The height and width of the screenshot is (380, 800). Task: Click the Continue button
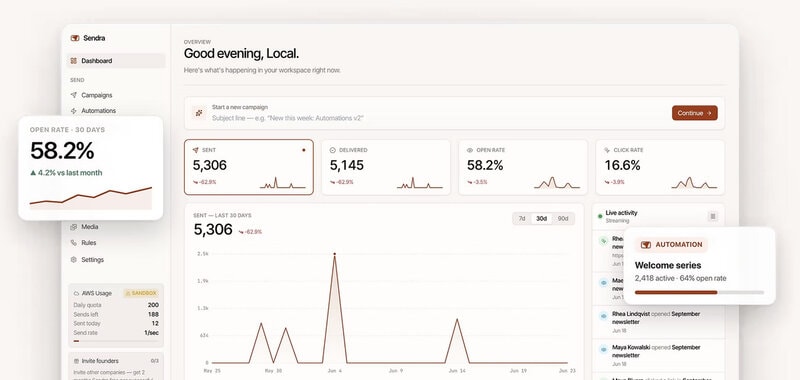point(694,113)
